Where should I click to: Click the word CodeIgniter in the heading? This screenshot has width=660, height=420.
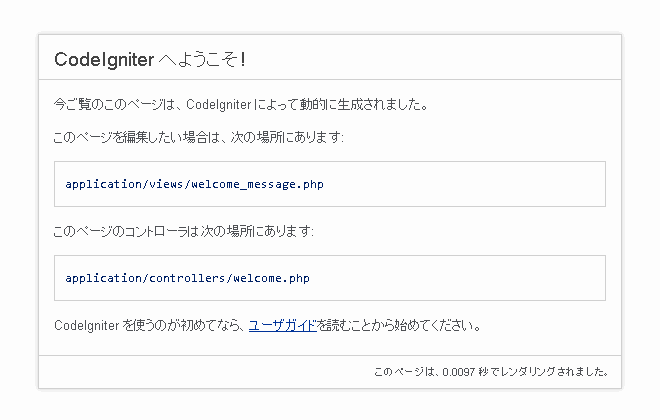click(x=104, y=59)
